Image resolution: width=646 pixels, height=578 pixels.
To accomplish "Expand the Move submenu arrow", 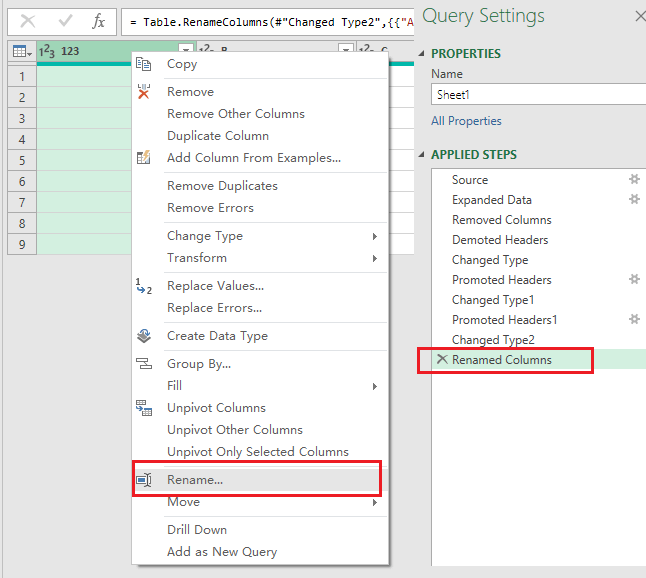I will (374, 503).
